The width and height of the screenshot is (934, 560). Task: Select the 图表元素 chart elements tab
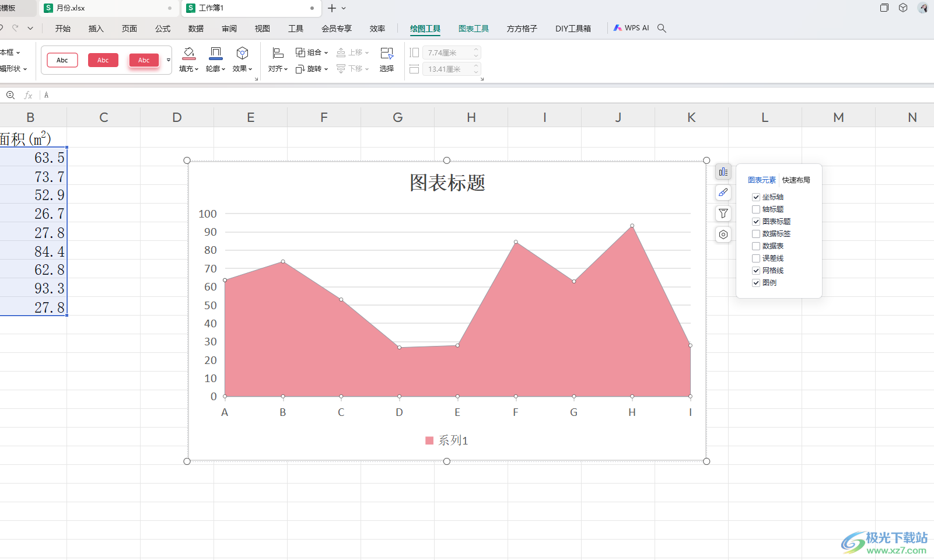pyautogui.click(x=762, y=180)
